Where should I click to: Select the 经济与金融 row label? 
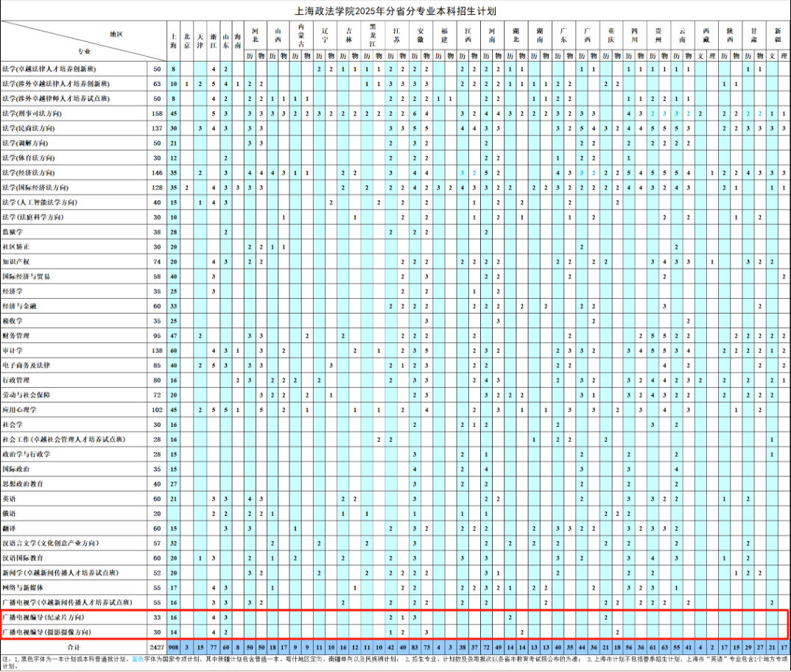[x=19, y=306]
